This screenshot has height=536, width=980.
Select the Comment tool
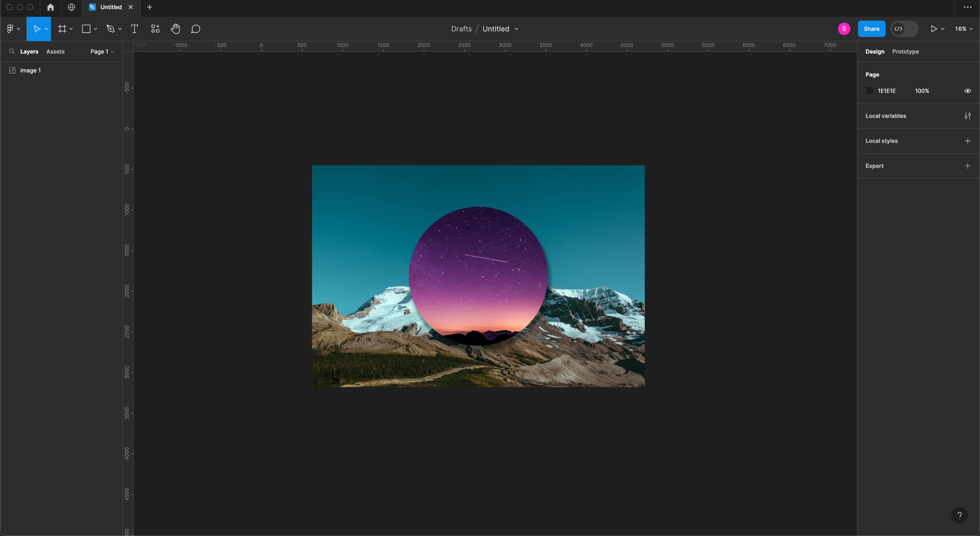(x=196, y=29)
